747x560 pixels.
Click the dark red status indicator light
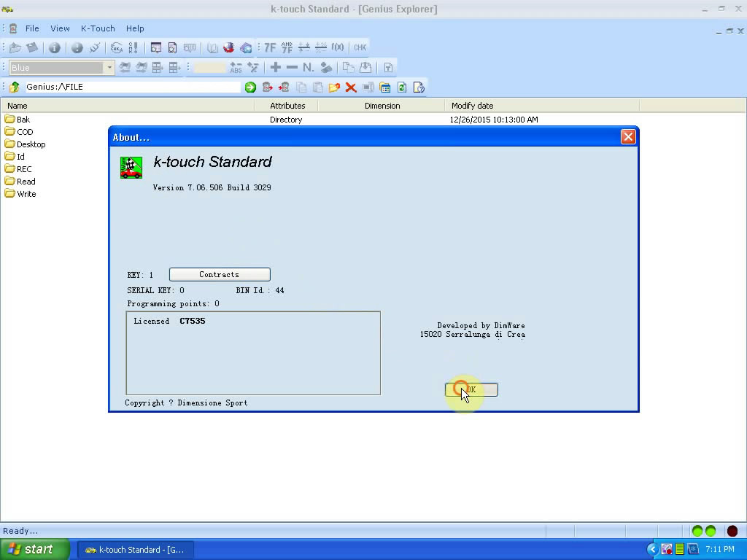point(732,531)
